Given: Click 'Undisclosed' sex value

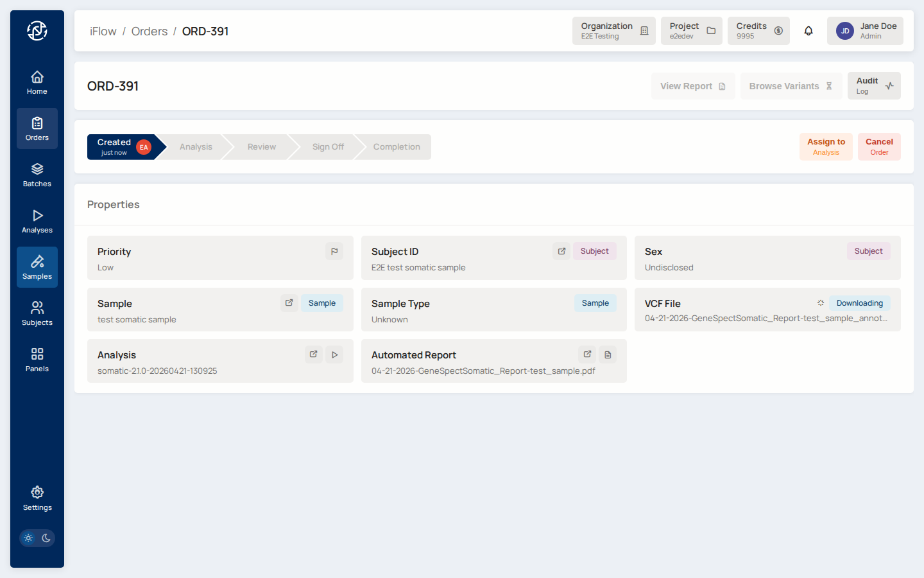Looking at the screenshot, I should pos(669,268).
